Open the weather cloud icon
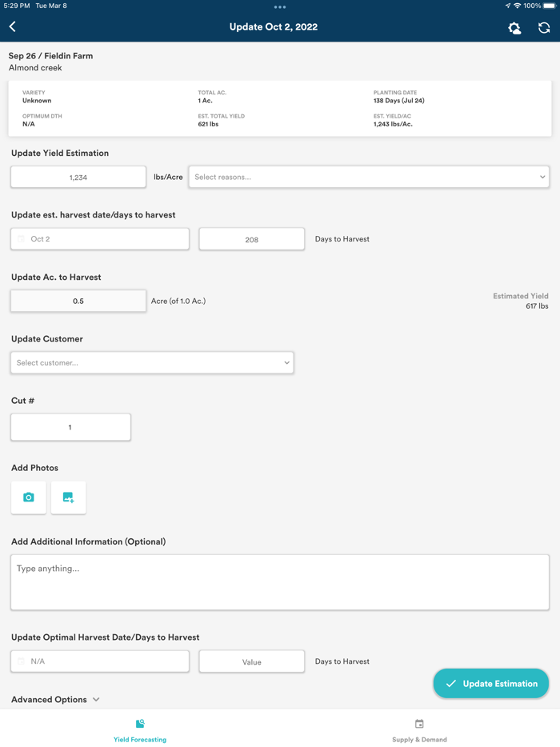This screenshot has width=560, height=747. pos(514,28)
